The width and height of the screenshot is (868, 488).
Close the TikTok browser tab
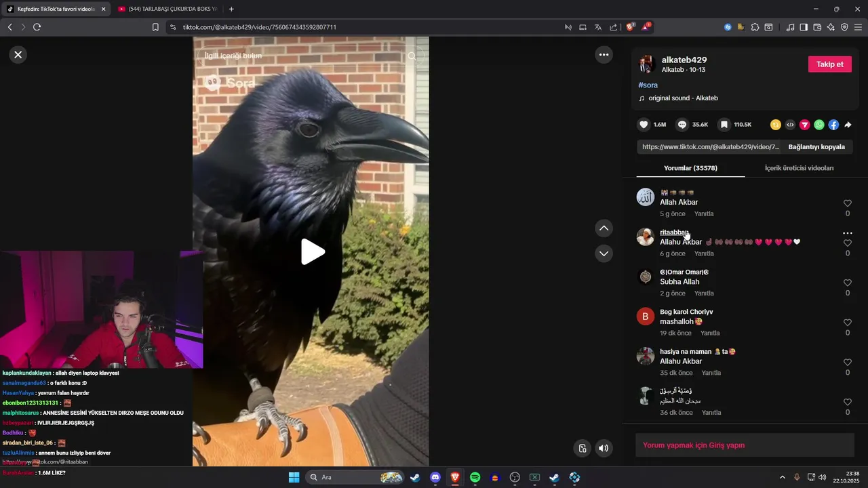[104, 9]
